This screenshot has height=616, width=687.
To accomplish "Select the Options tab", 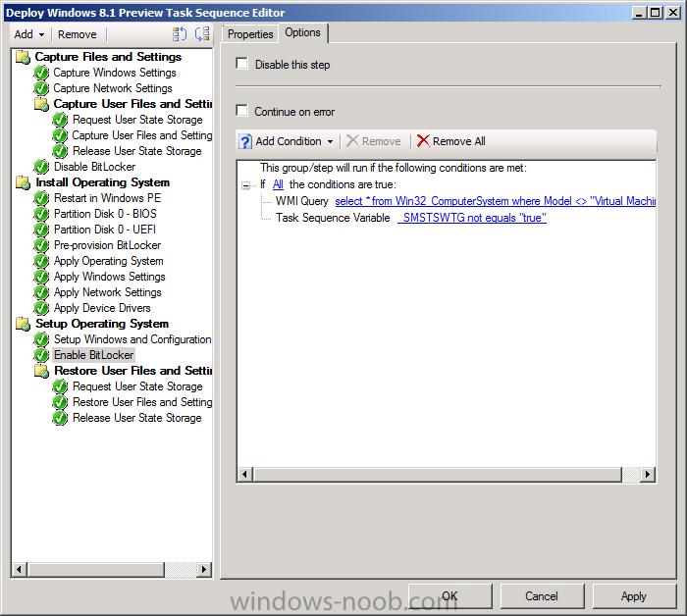I will 302,32.
